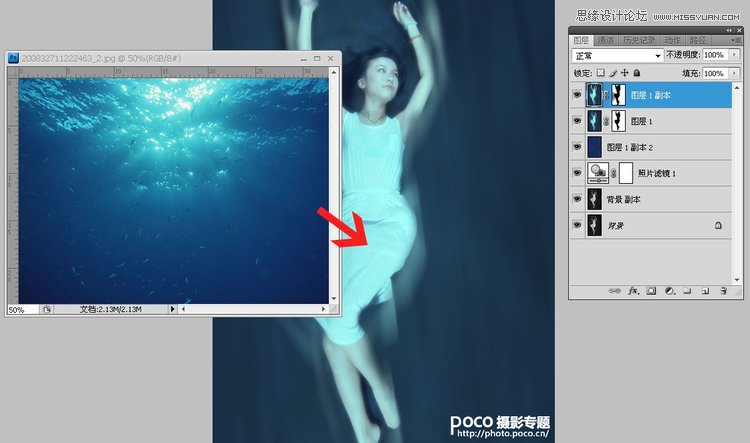Create new fill or adjustment layer
The height and width of the screenshot is (443, 750).
669,291
